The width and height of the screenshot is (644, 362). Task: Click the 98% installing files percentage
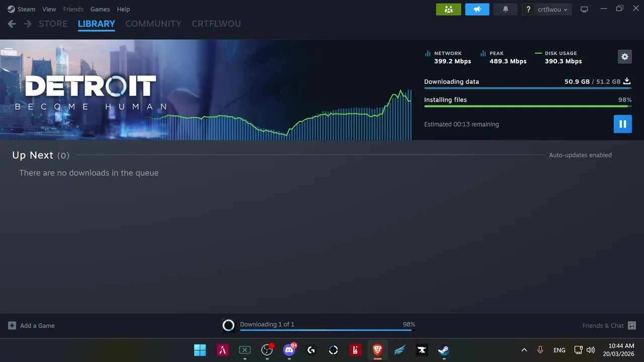pos(625,100)
